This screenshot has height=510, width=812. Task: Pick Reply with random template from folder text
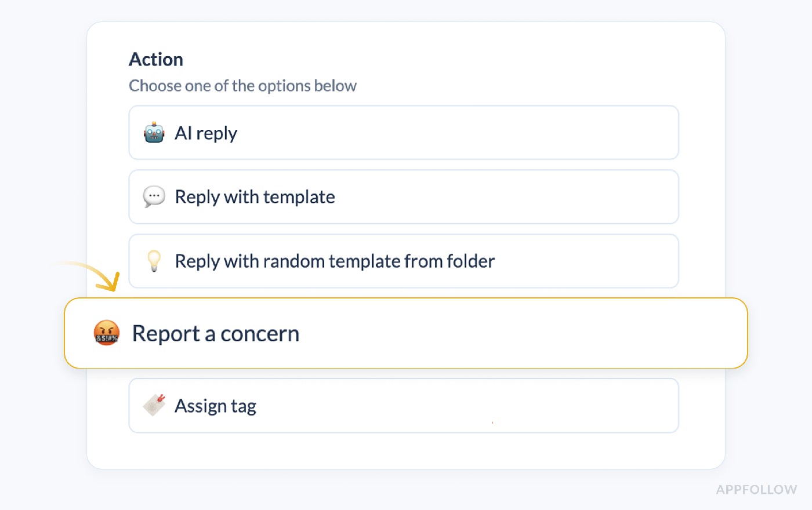click(x=335, y=261)
